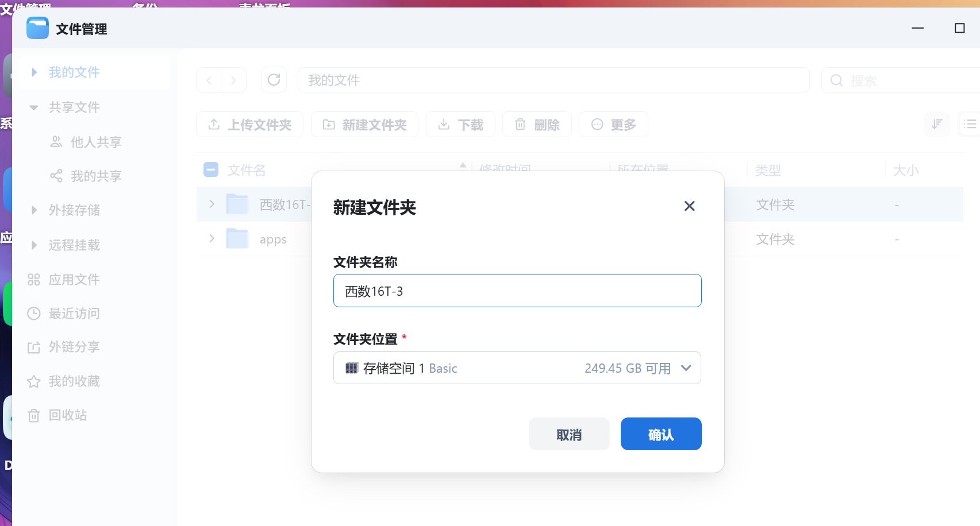Click the File Manager app logo icon
The height and width of the screenshot is (526, 980).
[38, 28]
